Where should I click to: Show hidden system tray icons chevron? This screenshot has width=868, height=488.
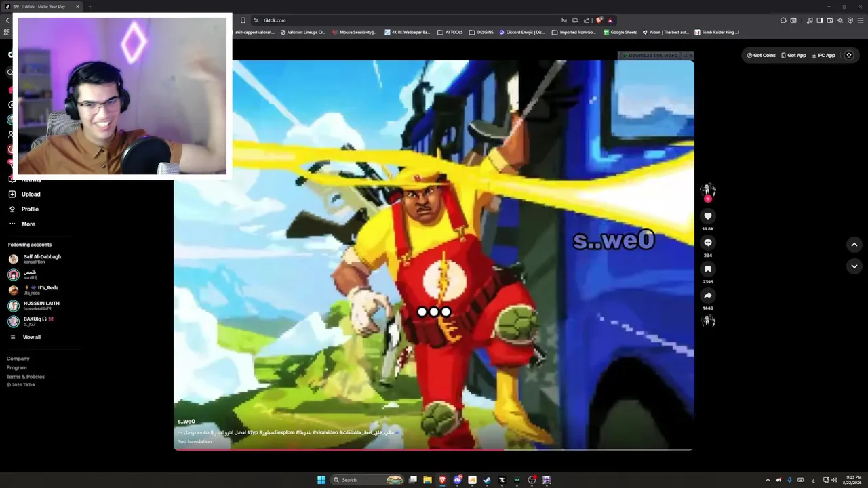click(x=768, y=480)
